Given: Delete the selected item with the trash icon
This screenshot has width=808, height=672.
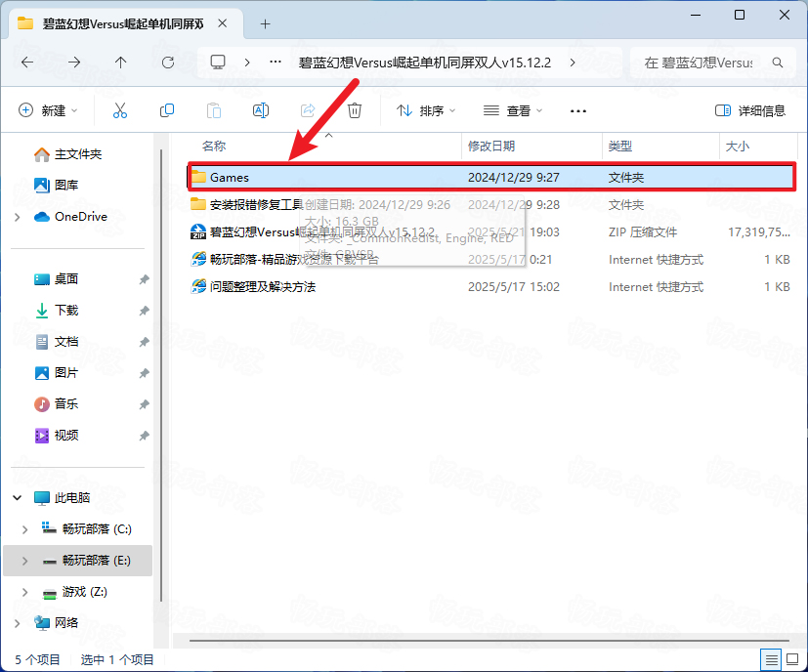Looking at the screenshot, I should (x=355, y=110).
